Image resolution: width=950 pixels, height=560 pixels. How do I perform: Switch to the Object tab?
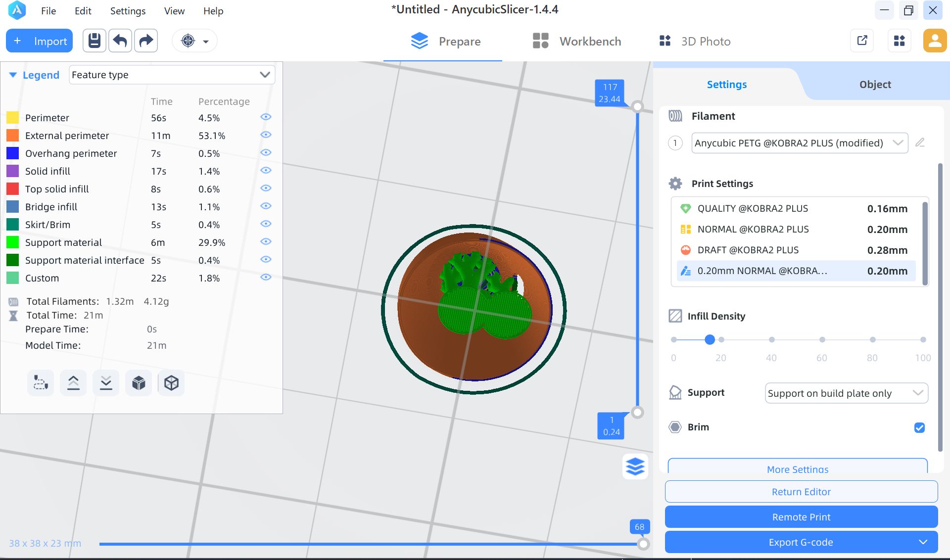click(875, 85)
